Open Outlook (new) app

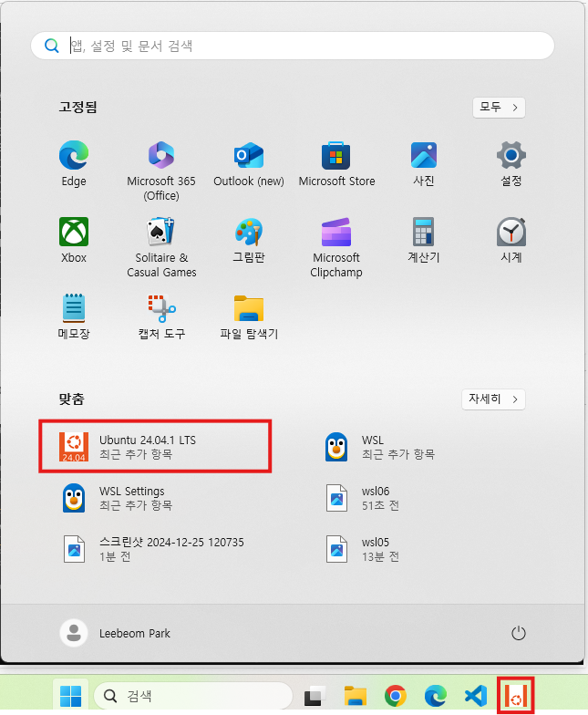(x=249, y=164)
